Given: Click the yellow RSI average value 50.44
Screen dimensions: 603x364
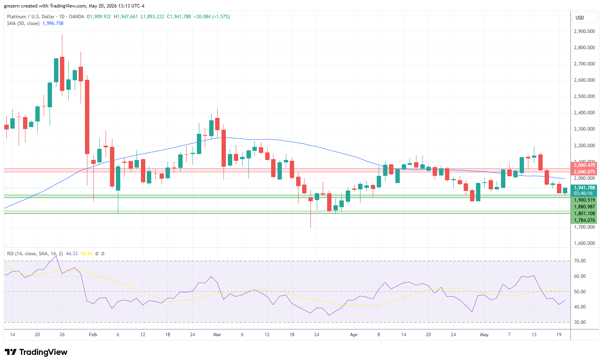Looking at the screenshot, I should 86,254.
